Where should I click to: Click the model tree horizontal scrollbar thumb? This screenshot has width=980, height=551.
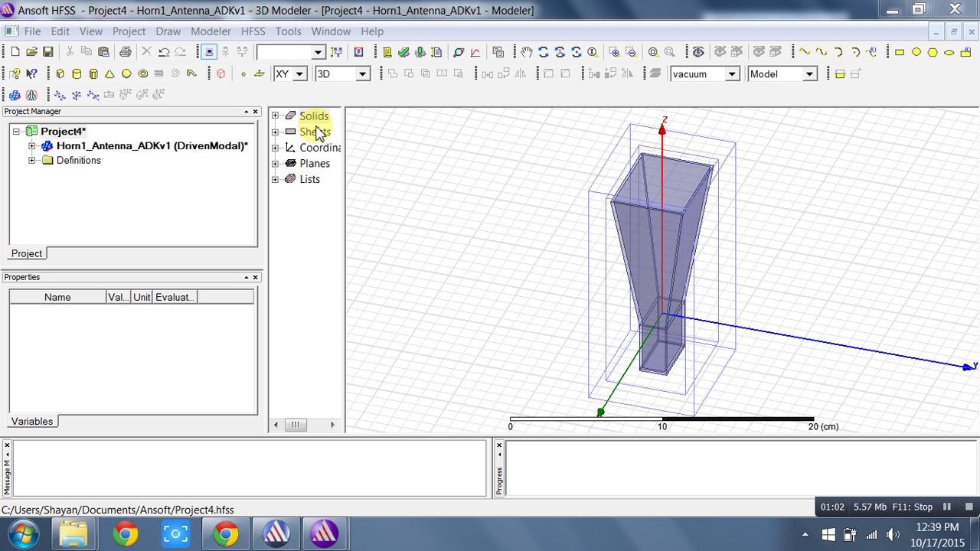[295, 425]
